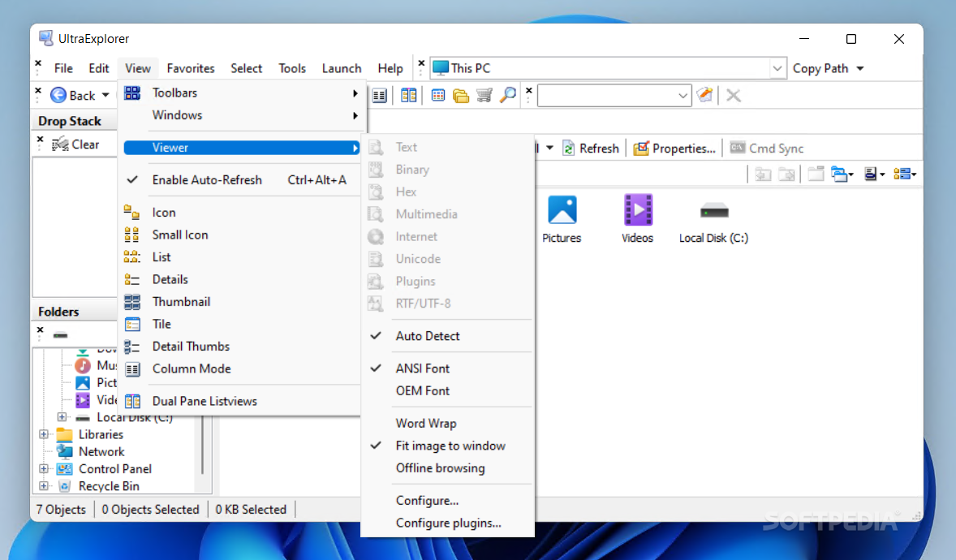Click the small grid table toolbar icon

click(x=437, y=95)
